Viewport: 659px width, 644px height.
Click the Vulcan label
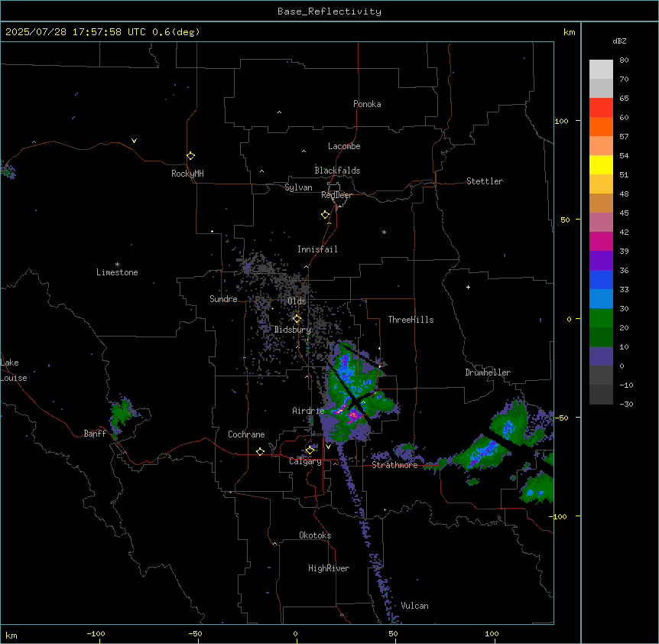414,606
